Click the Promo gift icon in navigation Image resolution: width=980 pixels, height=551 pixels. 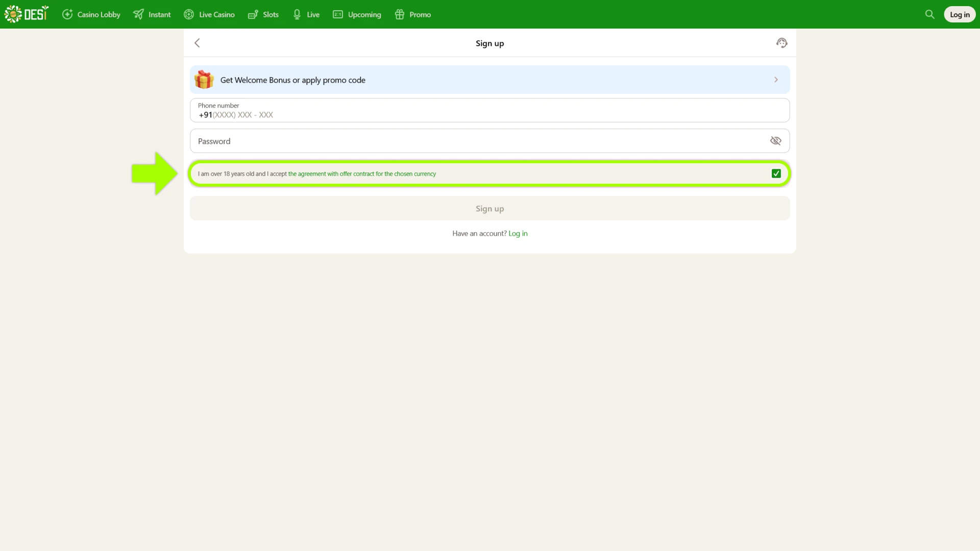click(400, 14)
